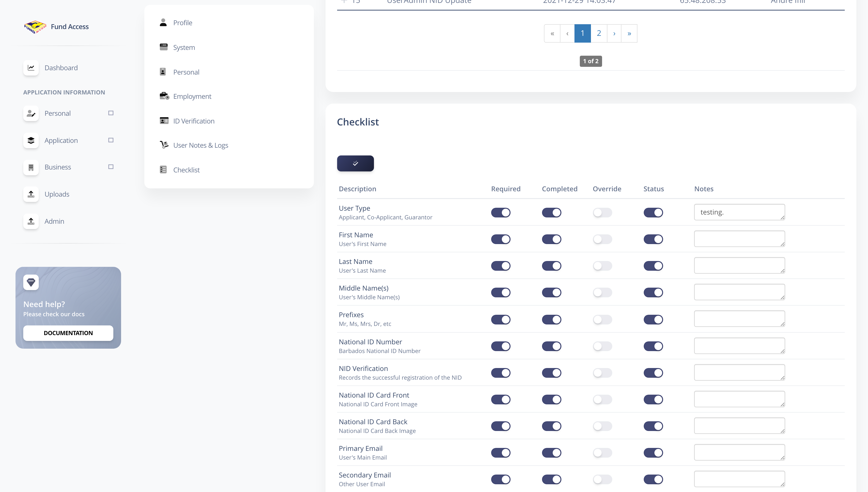Toggle Status switch for National ID Number

[x=653, y=346]
